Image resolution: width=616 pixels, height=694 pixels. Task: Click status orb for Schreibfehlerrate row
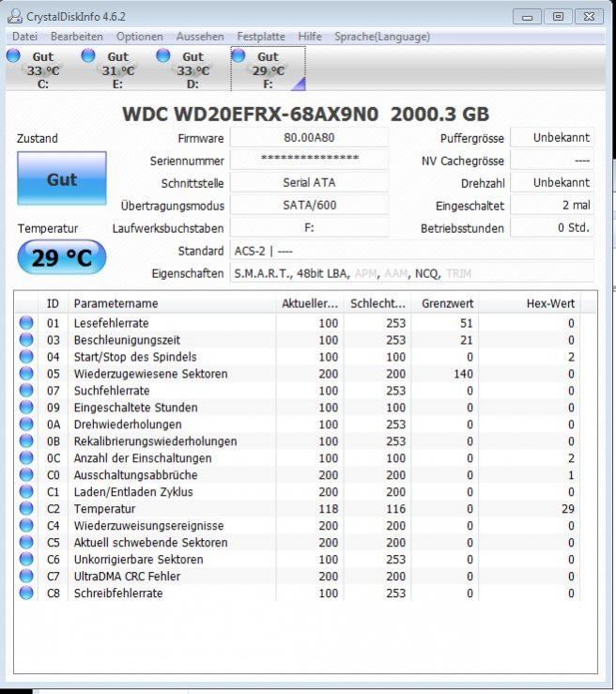[x=26, y=593]
